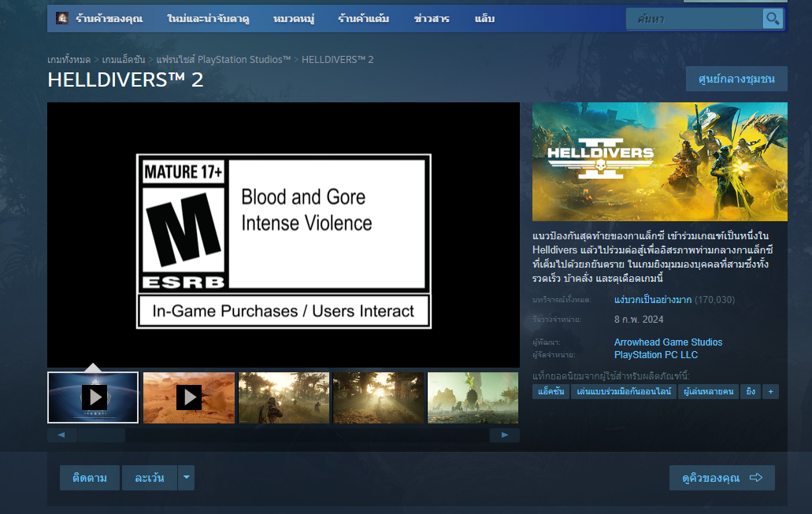This screenshot has width=812, height=514.
Task: Click the HELLDIVERS 2 breadcrumb link
Action: 338,60
